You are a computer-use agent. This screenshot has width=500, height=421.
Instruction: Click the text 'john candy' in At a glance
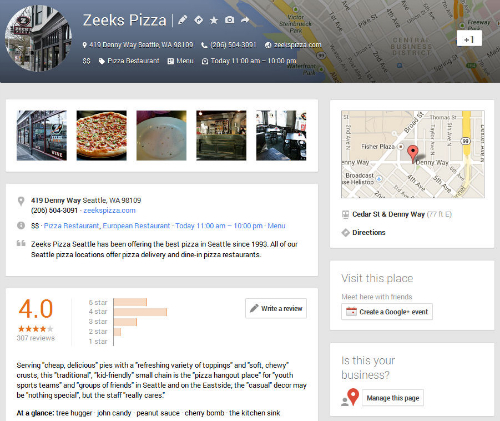point(114,413)
